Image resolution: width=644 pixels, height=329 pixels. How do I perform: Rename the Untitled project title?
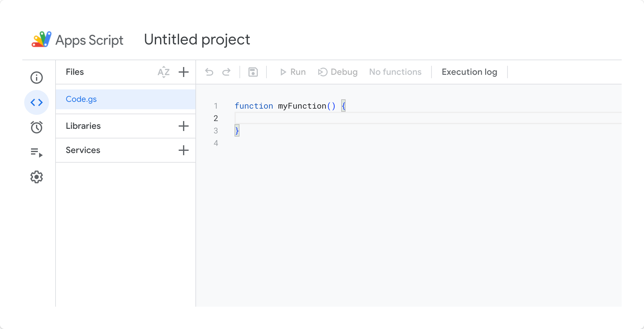pyautogui.click(x=197, y=39)
